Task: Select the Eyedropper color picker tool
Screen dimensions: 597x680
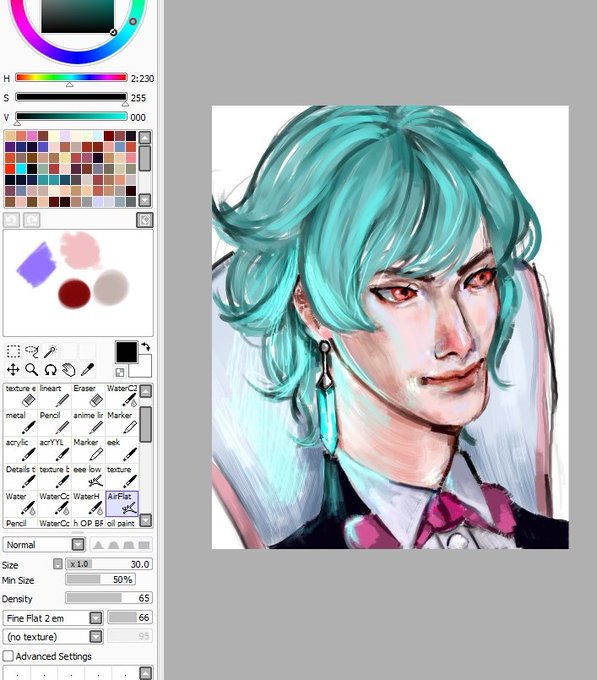Action: pos(88,369)
